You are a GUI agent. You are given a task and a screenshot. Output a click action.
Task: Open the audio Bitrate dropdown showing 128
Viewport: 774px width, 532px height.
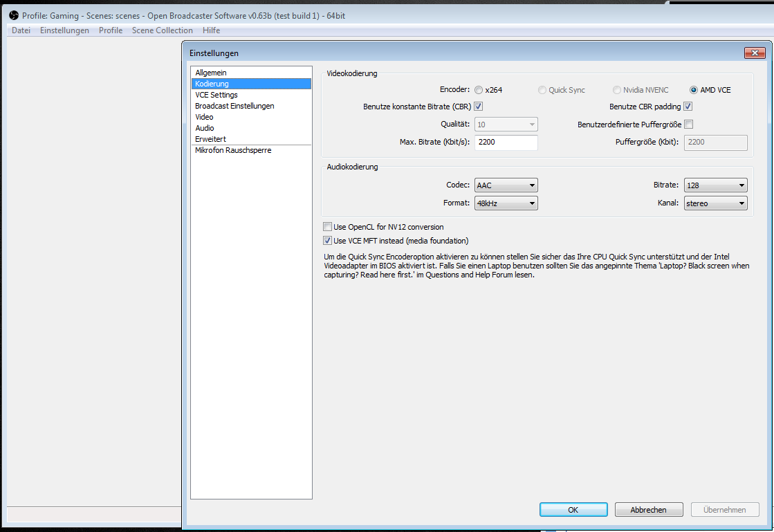point(715,185)
